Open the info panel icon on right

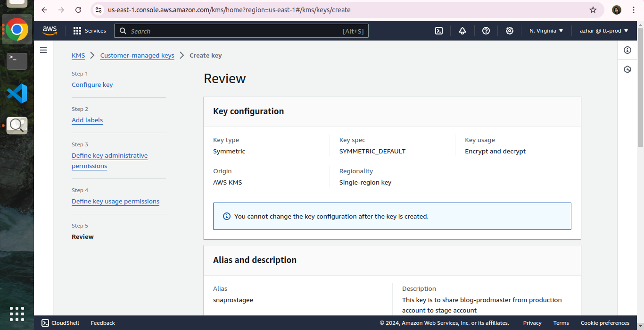pyautogui.click(x=627, y=50)
